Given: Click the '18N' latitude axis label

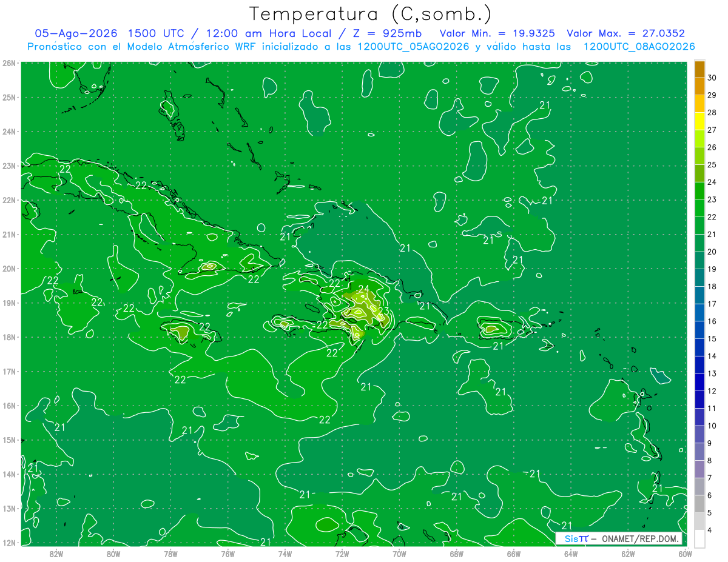Looking at the screenshot, I should click(9, 337).
